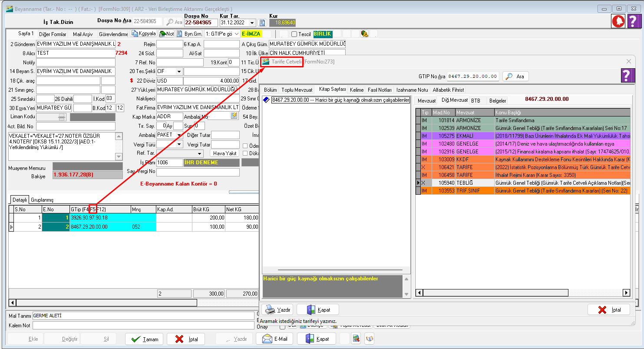Open the Belgeler tab

click(x=498, y=100)
